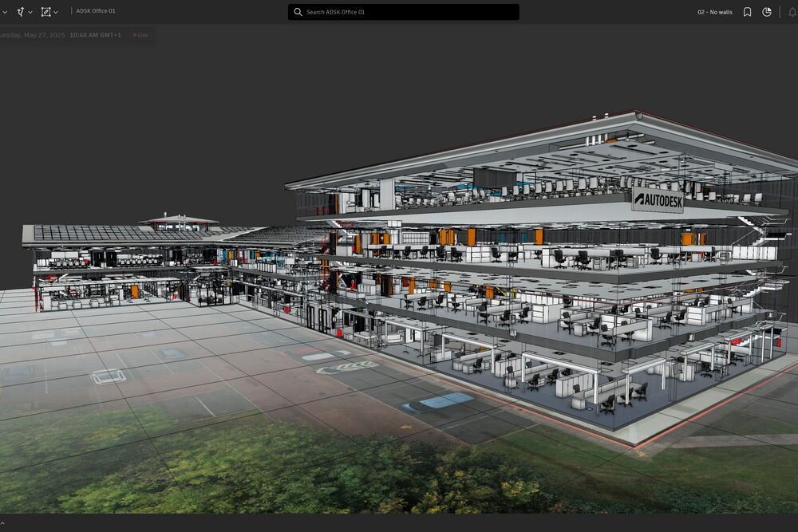Image resolution: width=798 pixels, height=532 pixels.
Task: Click the blue car in the parking lot
Action: click(437, 401)
